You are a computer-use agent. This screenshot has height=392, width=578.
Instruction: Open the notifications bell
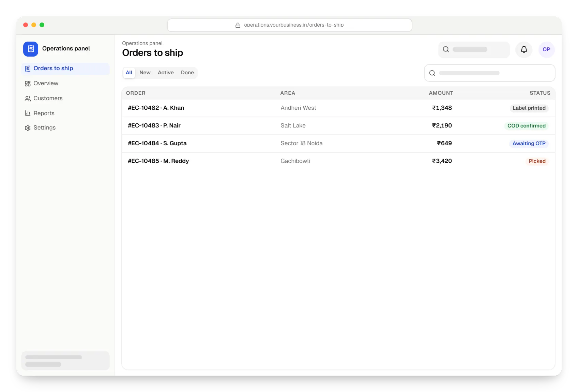[x=524, y=50]
